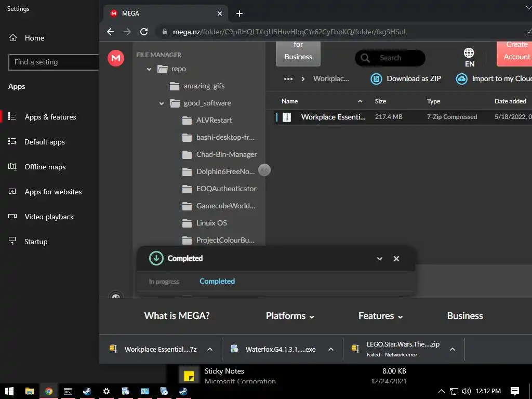The image size is (532, 399).
Task: Minimize transfer panel with chevron
Action: [380, 259]
